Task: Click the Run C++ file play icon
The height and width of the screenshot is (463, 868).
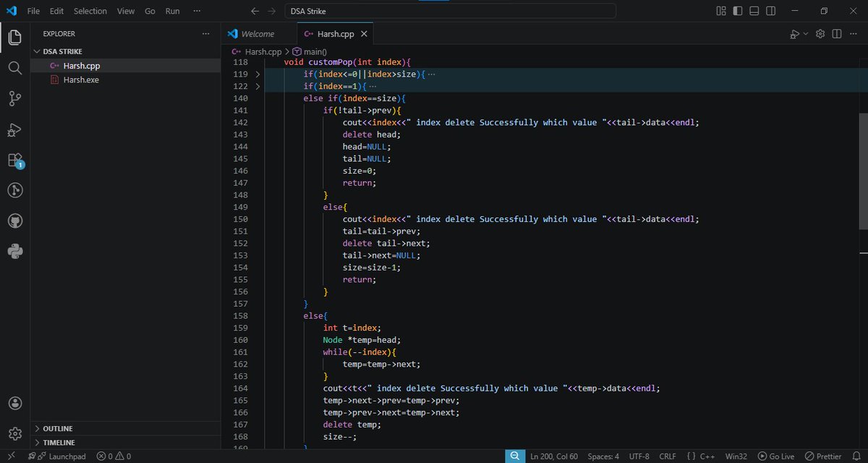Action: pyautogui.click(x=793, y=34)
